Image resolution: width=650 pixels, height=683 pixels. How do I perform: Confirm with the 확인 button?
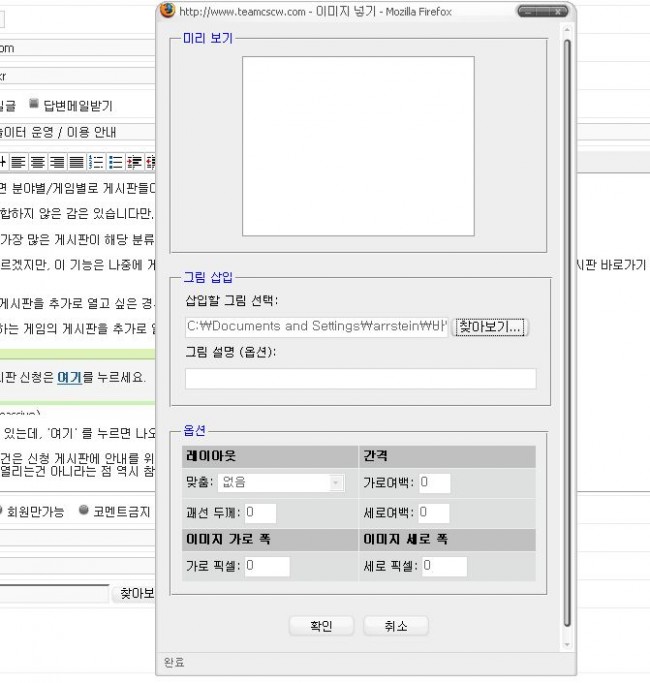click(321, 626)
